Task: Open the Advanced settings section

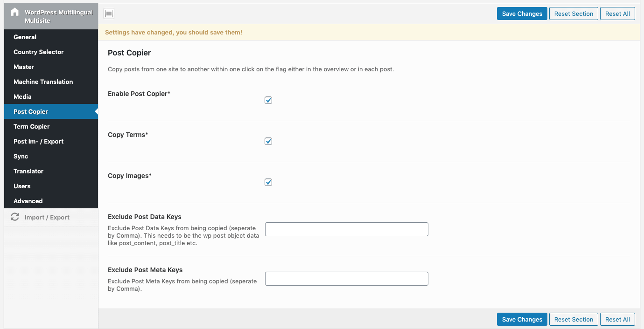Action: click(x=28, y=201)
